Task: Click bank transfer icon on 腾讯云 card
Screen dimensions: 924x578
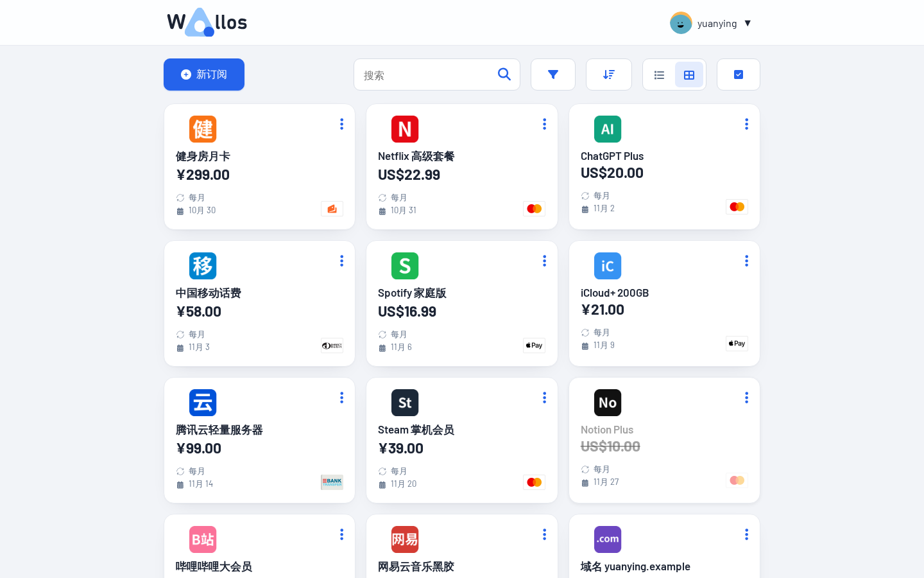Action: coord(332,482)
